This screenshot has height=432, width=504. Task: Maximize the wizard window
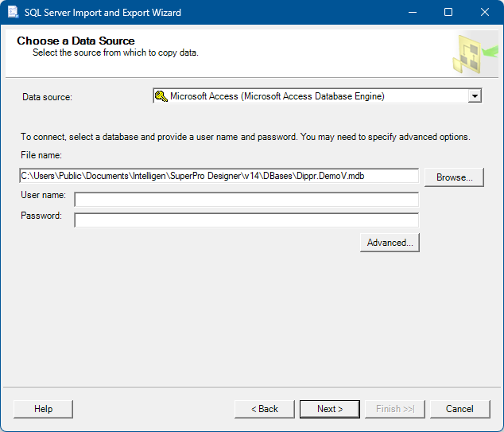coord(448,12)
